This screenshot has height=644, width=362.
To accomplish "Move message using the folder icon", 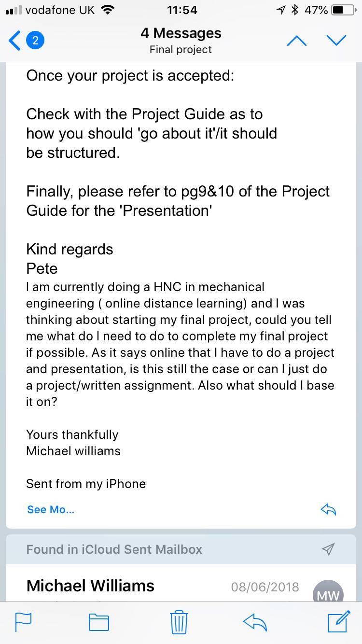I will coord(99,622).
